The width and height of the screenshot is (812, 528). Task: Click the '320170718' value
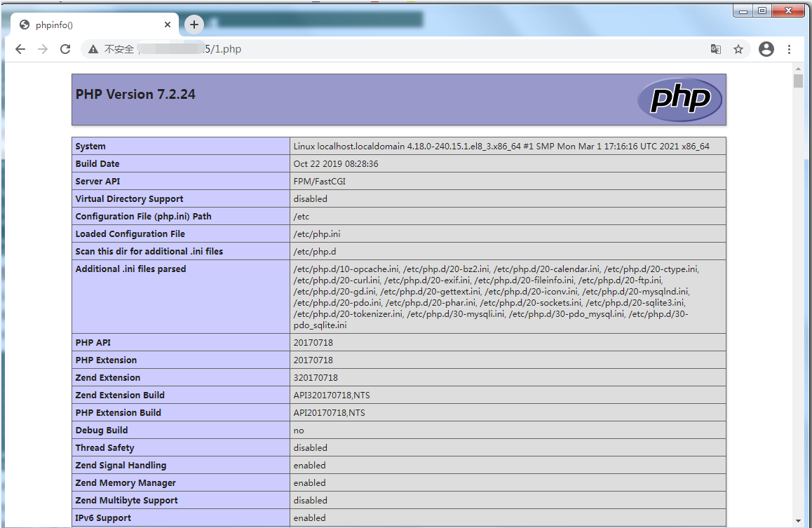pyautogui.click(x=316, y=378)
